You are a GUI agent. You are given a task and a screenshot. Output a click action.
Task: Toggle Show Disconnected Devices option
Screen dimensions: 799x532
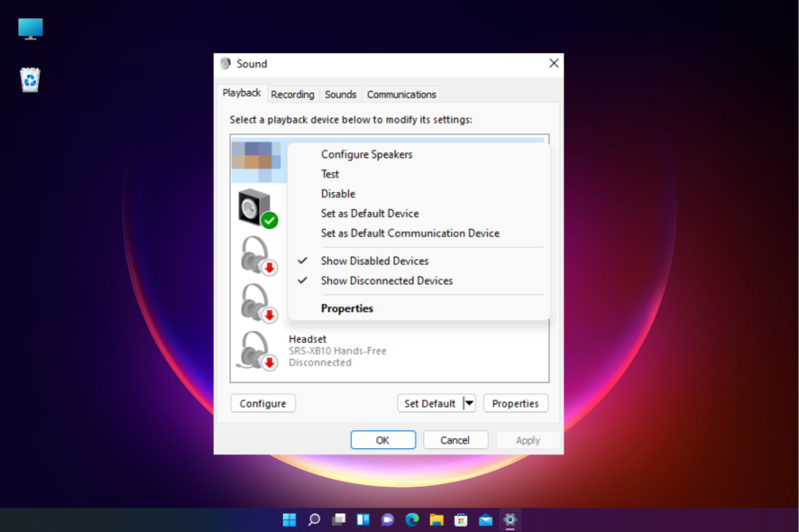tap(418, 280)
